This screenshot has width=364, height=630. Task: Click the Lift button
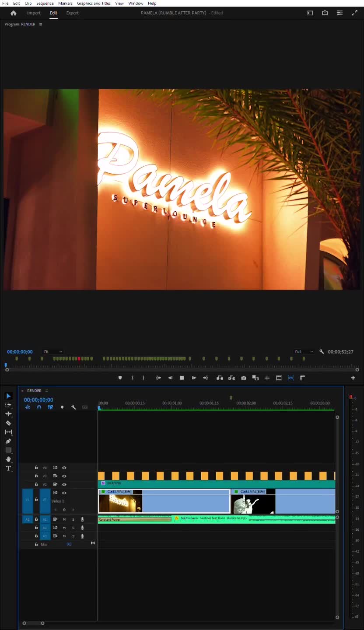(220, 378)
